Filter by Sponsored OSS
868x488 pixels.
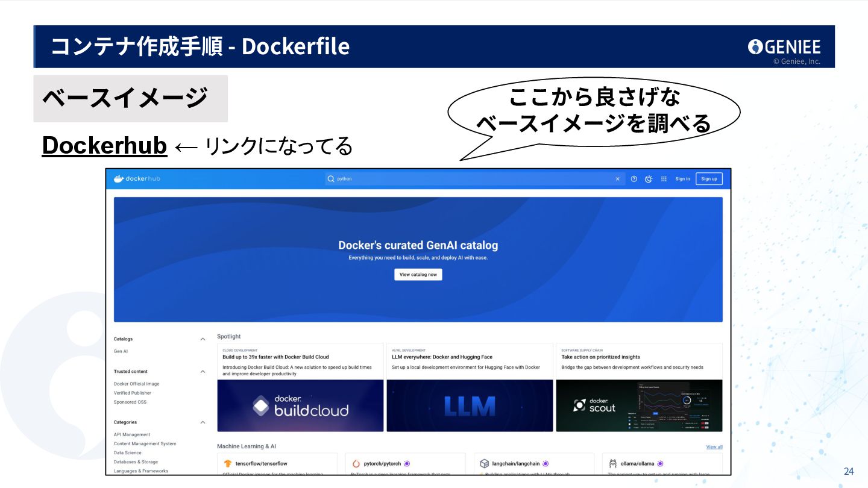click(130, 402)
